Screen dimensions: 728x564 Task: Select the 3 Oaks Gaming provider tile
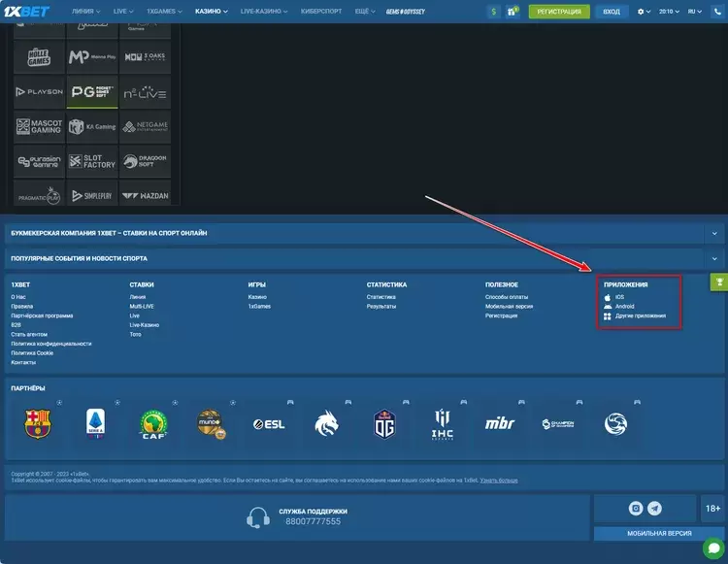(x=145, y=57)
